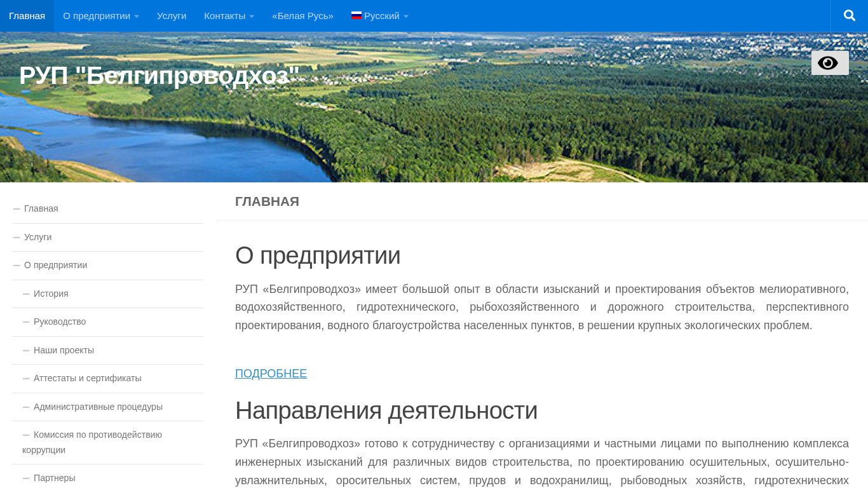Open the «Русский» language dropdown arrow
Viewport: 868px width, 488px height.
click(406, 17)
